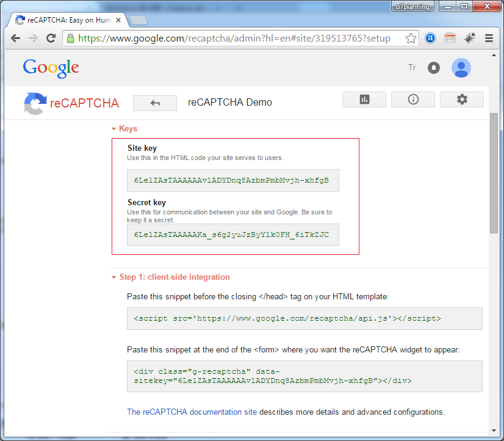Click the 'Site key' heading
This screenshot has width=504, height=441.
(x=142, y=148)
